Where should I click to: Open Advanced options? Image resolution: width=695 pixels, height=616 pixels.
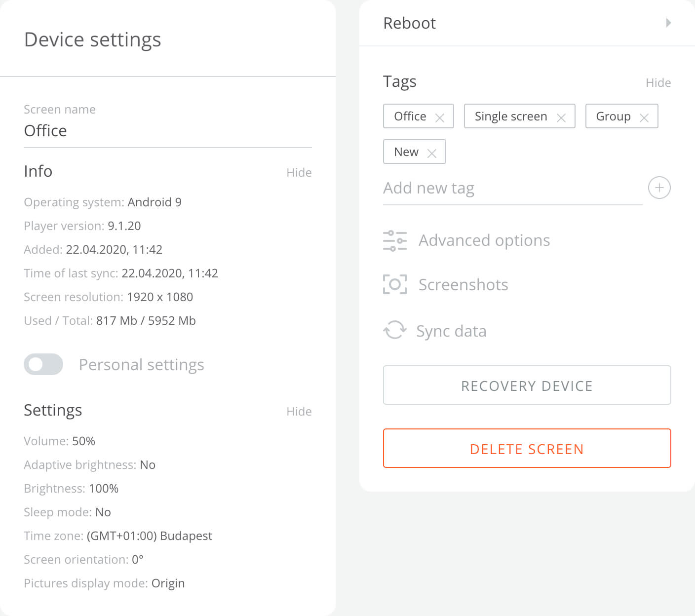[x=484, y=240]
